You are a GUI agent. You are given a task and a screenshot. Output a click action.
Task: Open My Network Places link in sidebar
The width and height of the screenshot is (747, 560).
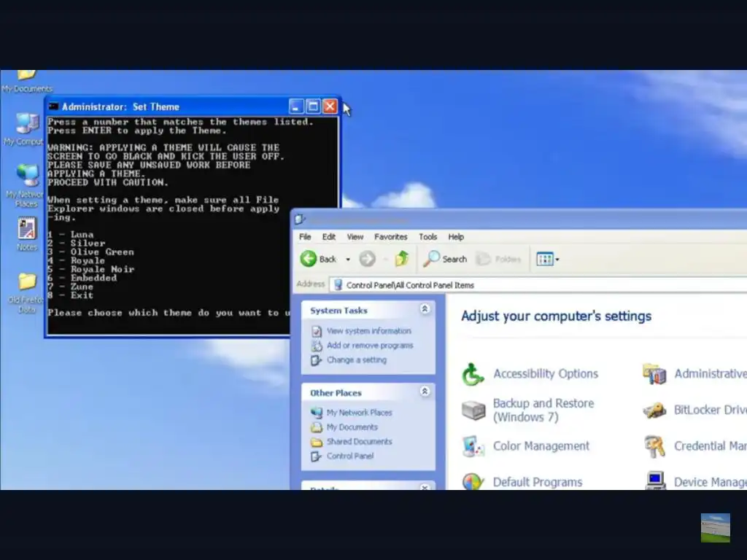(x=359, y=413)
